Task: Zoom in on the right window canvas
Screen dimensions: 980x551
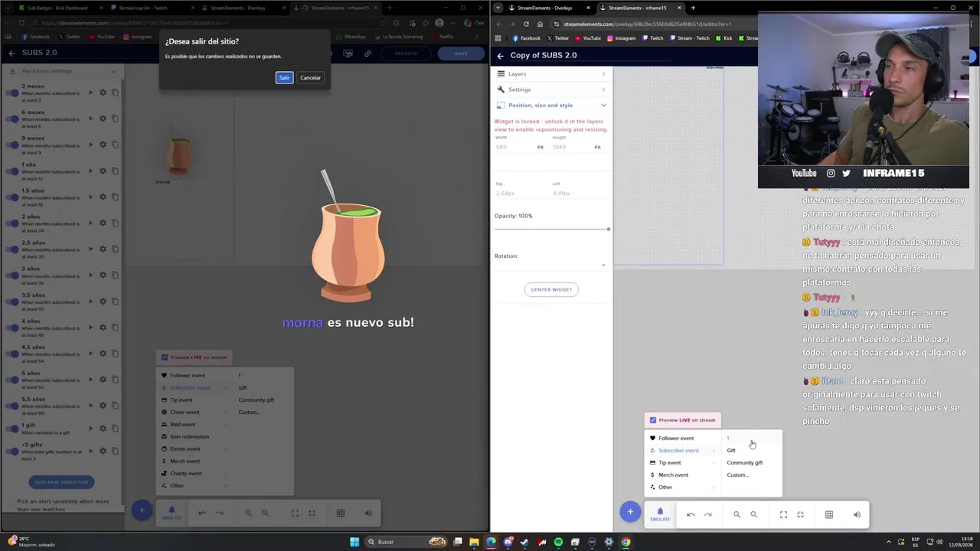Action: click(737, 514)
